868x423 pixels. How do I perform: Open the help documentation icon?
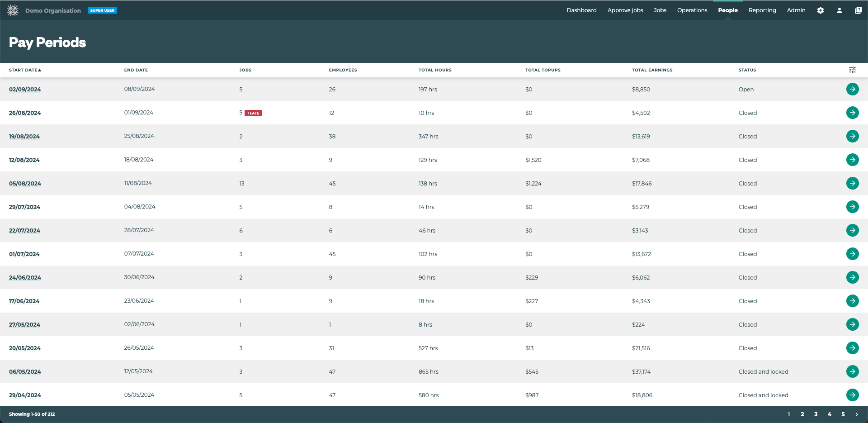click(858, 10)
